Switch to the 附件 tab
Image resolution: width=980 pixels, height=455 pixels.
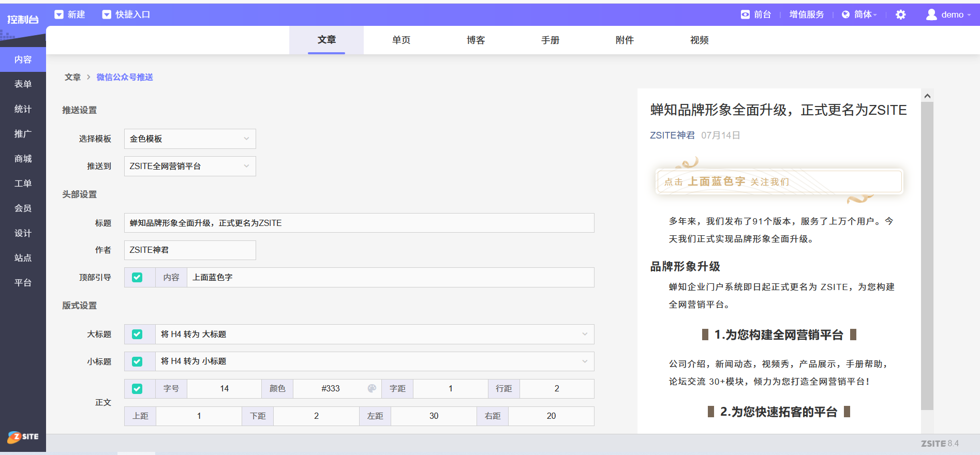coord(625,40)
